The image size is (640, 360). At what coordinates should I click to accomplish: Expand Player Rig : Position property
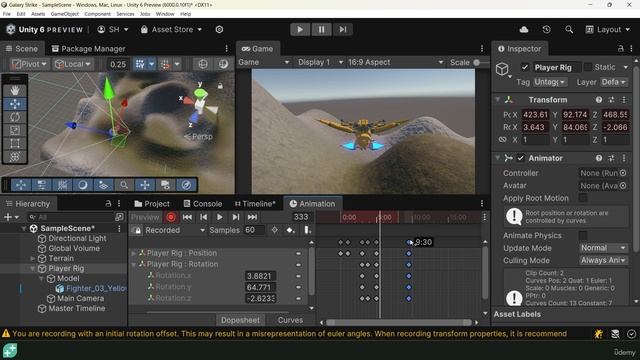(133, 253)
